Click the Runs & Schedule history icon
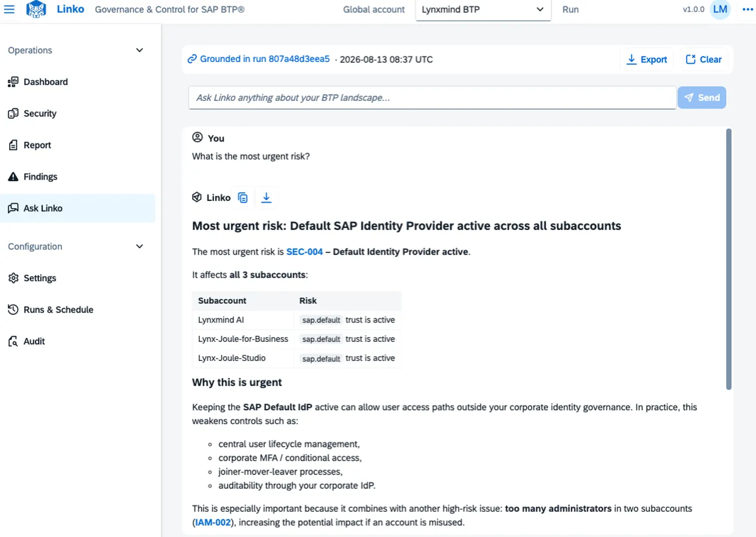 tap(13, 310)
